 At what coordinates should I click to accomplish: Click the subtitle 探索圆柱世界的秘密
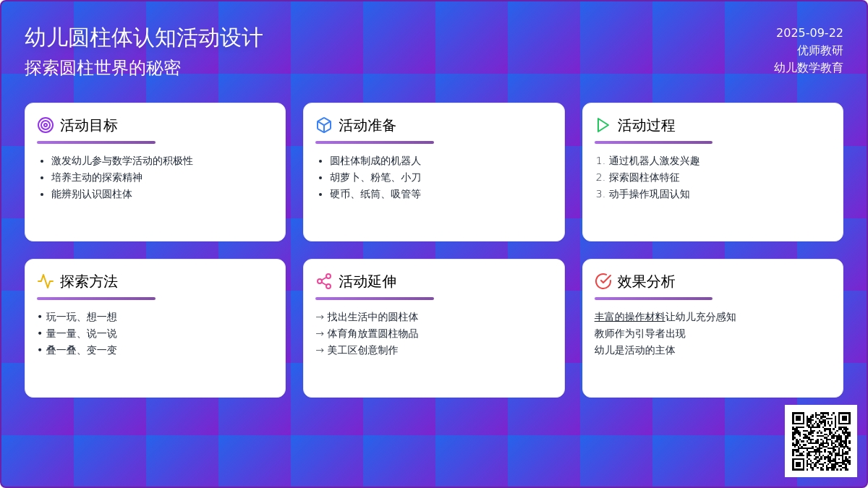[103, 68]
